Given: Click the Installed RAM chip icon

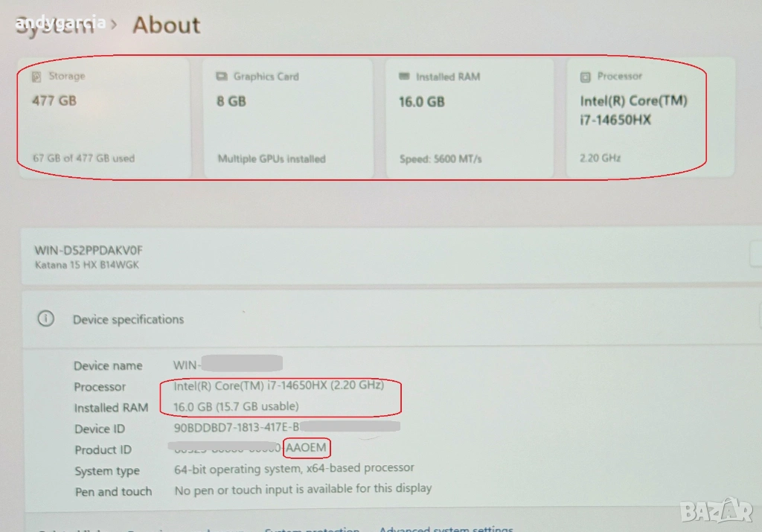Looking at the screenshot, I should 404,77.
